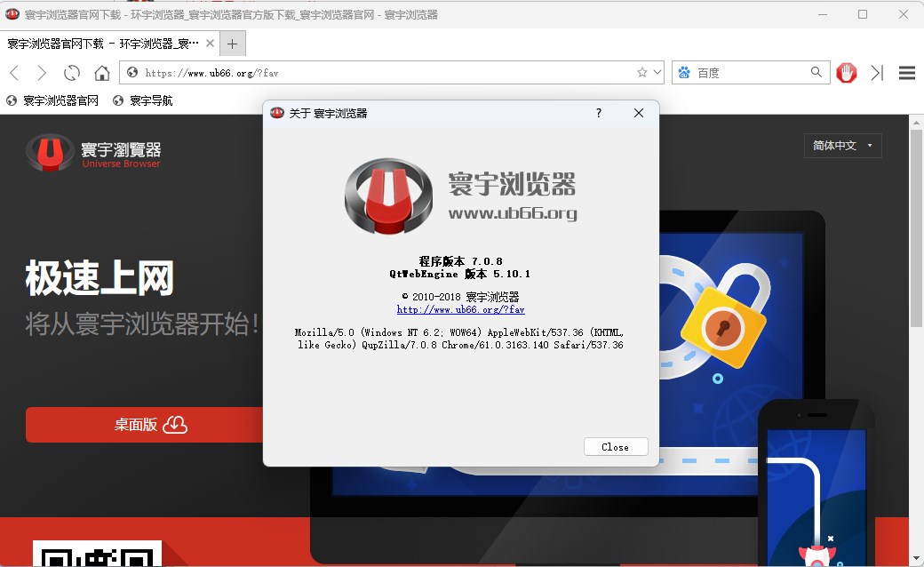The image size is (924, 567).
Task: Click the 将从寰宇浏览器开始 subtitle
Action: tap(142, 323)
